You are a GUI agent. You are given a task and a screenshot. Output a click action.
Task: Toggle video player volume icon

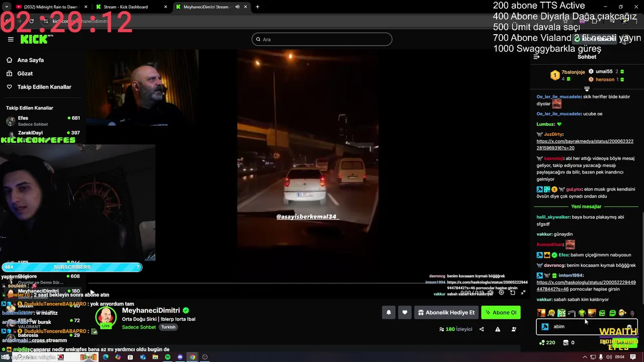pos(490,292)
